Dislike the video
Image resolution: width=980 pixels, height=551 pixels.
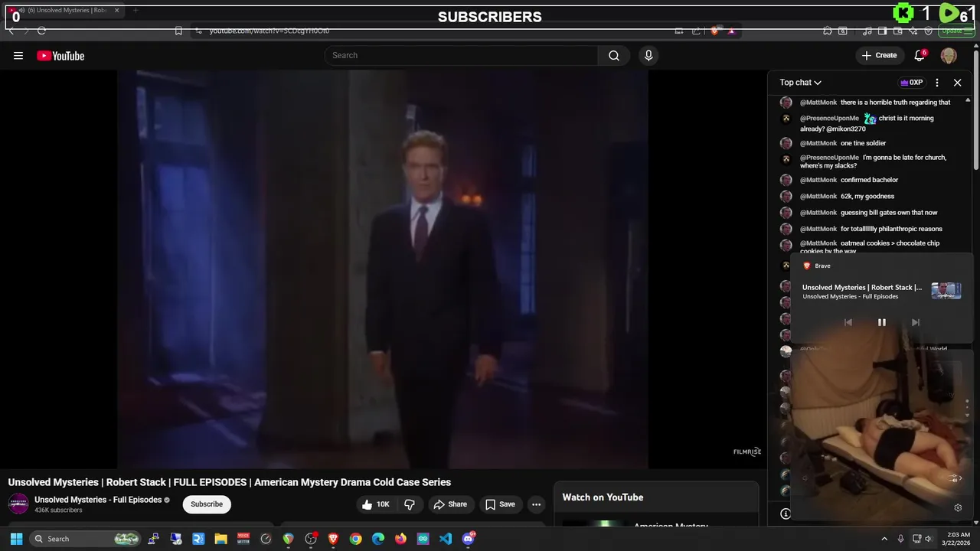(410, 504)
